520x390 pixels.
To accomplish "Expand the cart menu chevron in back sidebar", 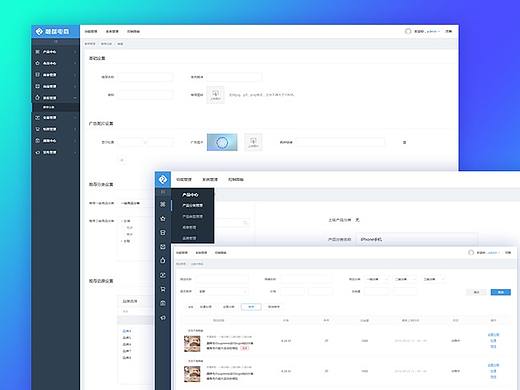I will tap(75, 129).
